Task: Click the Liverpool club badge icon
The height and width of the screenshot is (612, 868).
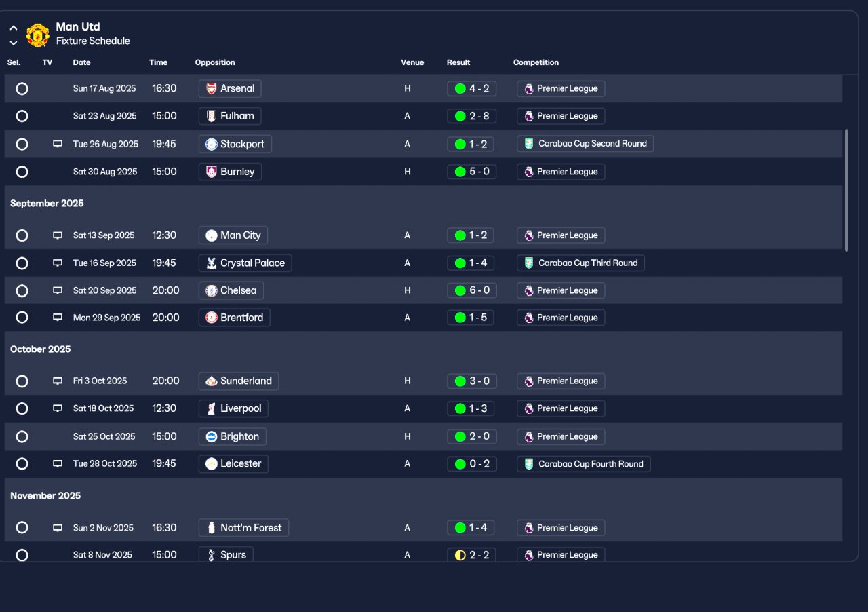Action: pyautogui.click(x=212, y=408)
